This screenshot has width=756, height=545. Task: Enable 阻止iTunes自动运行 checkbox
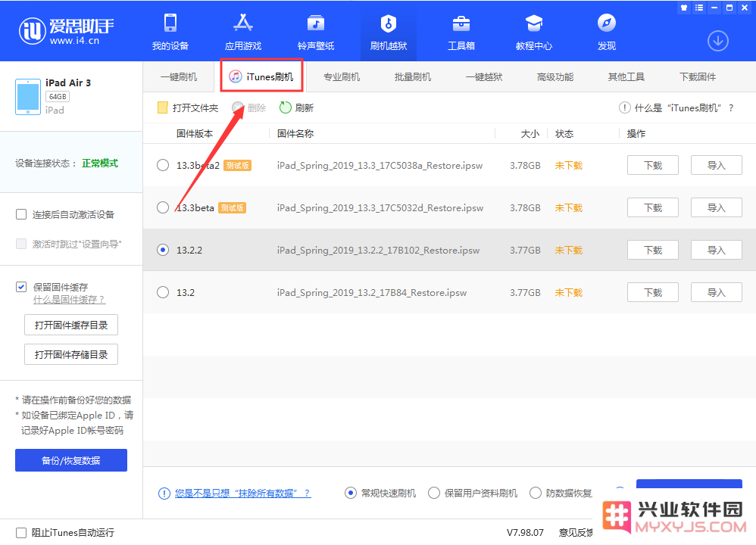click(21, 532)
